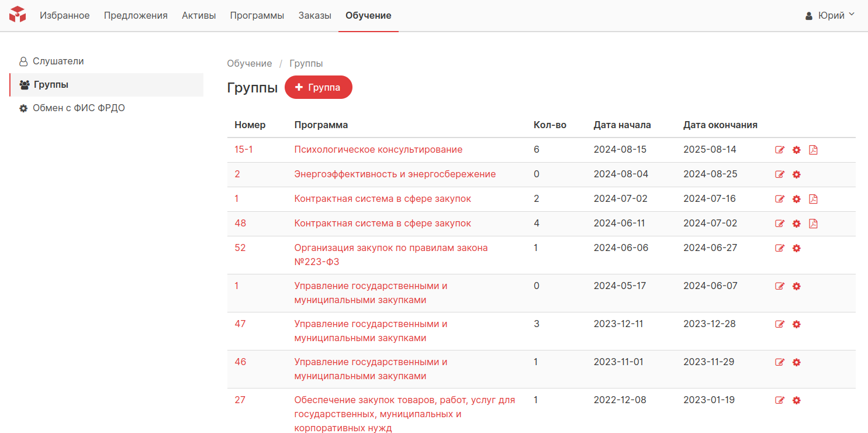Open settings gear for group 15-1
Screen dimensions: 868x433
(x=796, y=150)
